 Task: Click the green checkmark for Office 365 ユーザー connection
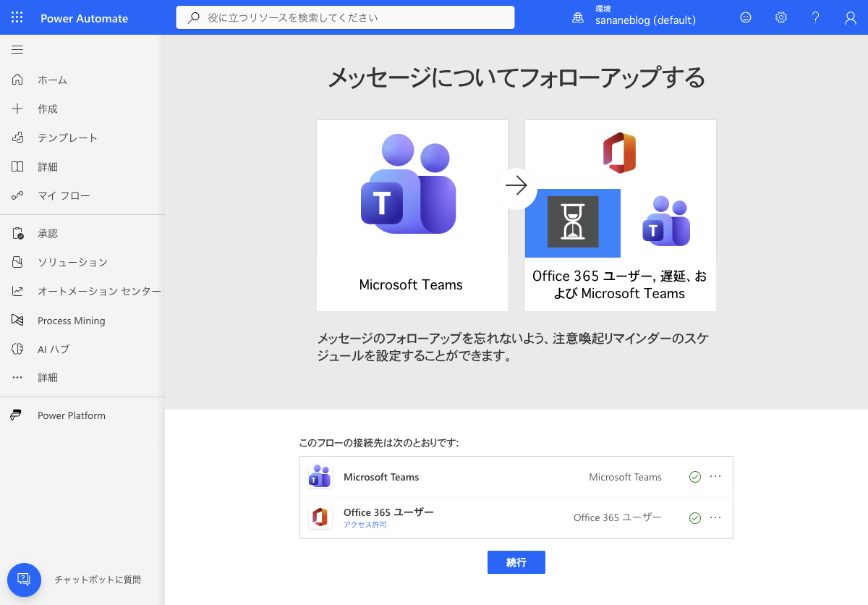[x=695, y=517]
